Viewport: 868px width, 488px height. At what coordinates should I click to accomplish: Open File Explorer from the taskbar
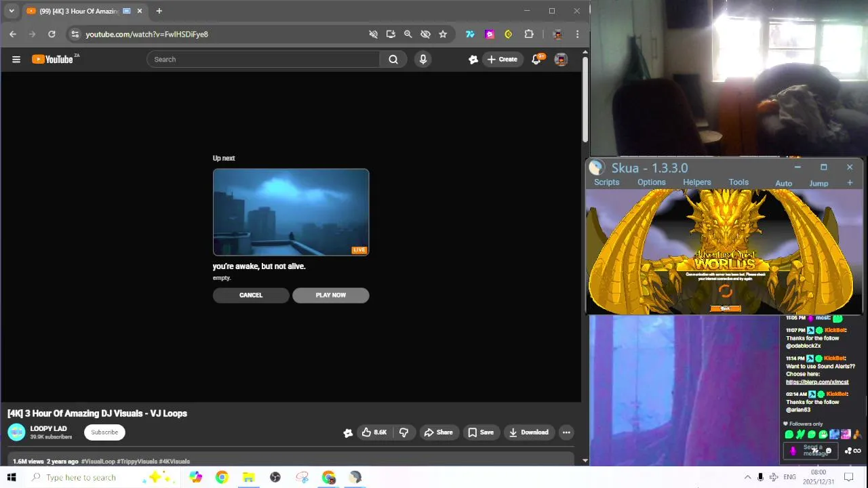(x=249, y=477)
